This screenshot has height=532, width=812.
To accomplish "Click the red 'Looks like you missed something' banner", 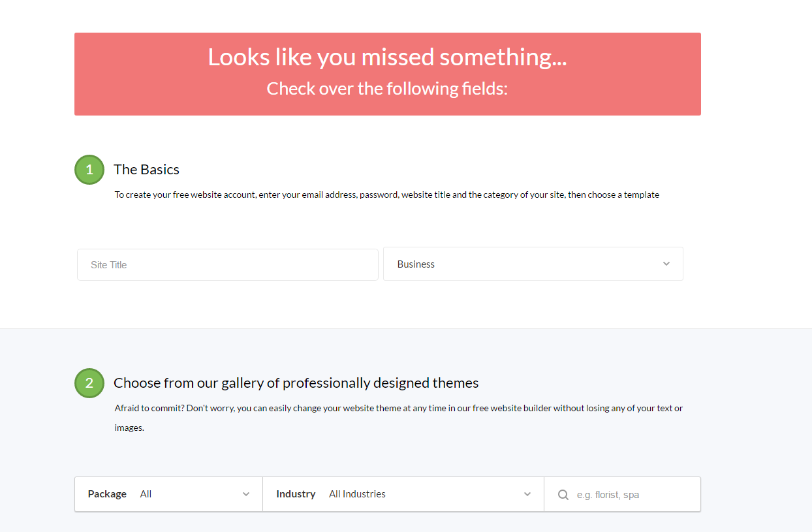I will pyautogui.click(x=388, y=74).
